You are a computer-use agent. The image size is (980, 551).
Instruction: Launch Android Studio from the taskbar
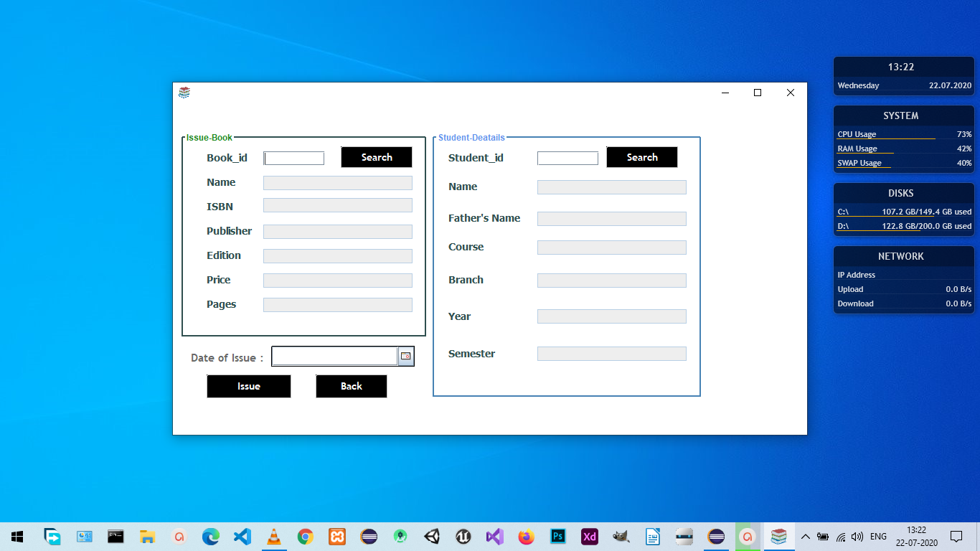[x=400, y=537]
